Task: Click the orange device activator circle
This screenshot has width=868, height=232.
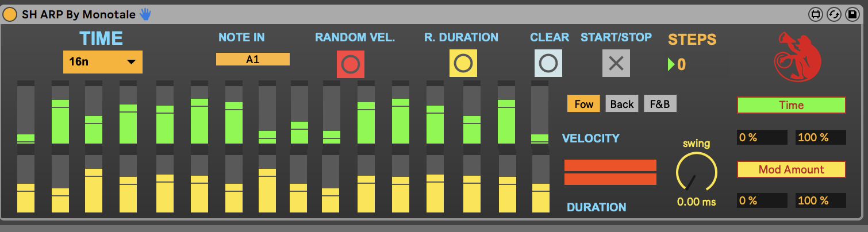Action: [x=10, y=14]
